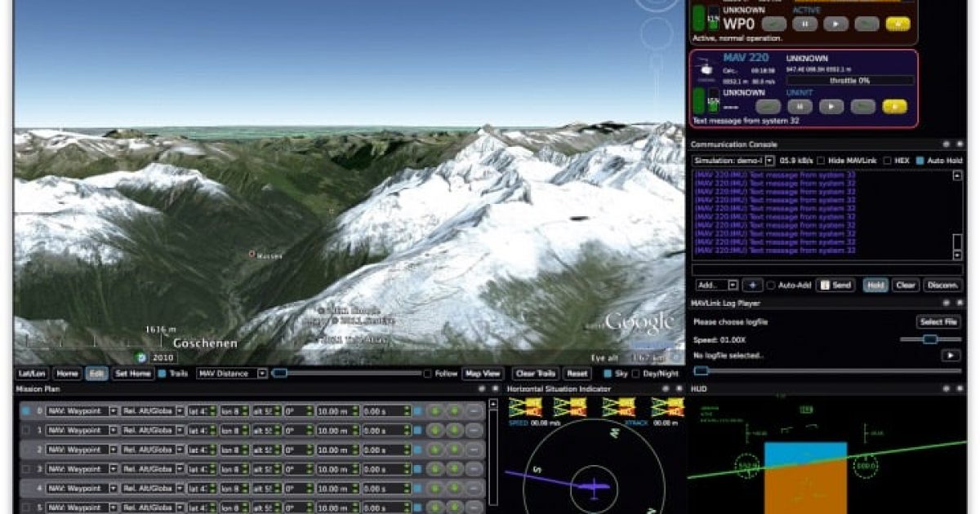Click the pause button on the MAV 220 card
980x514 pixels.
click(801, 106)
